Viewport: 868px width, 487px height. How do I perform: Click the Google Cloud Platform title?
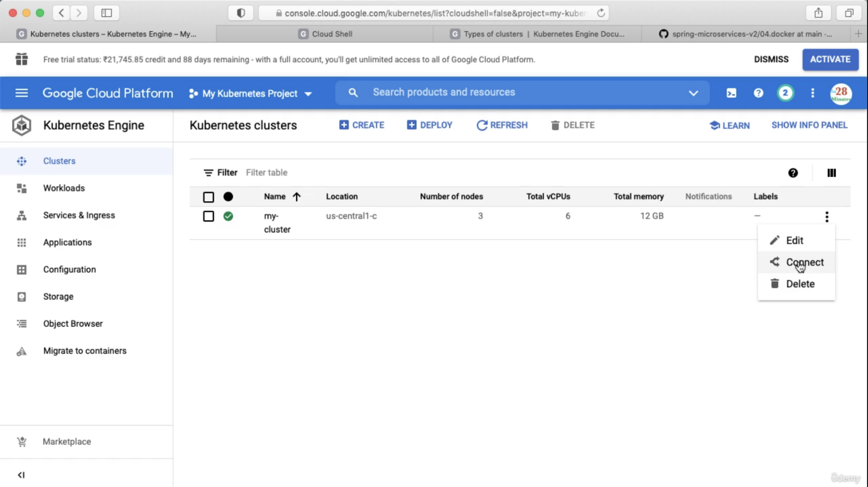[108, 93]
